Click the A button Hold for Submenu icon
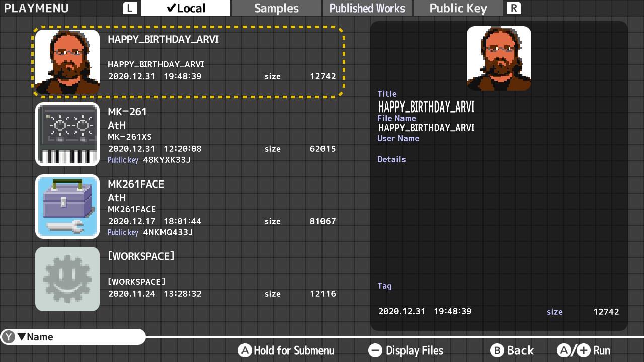 [245, 350]
